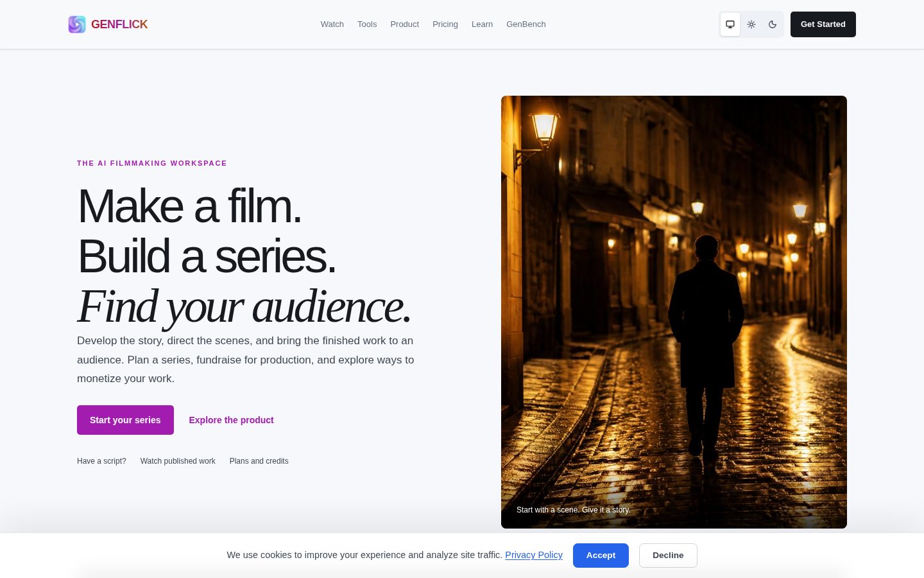Open the Tools menu item

click(367, 24)
